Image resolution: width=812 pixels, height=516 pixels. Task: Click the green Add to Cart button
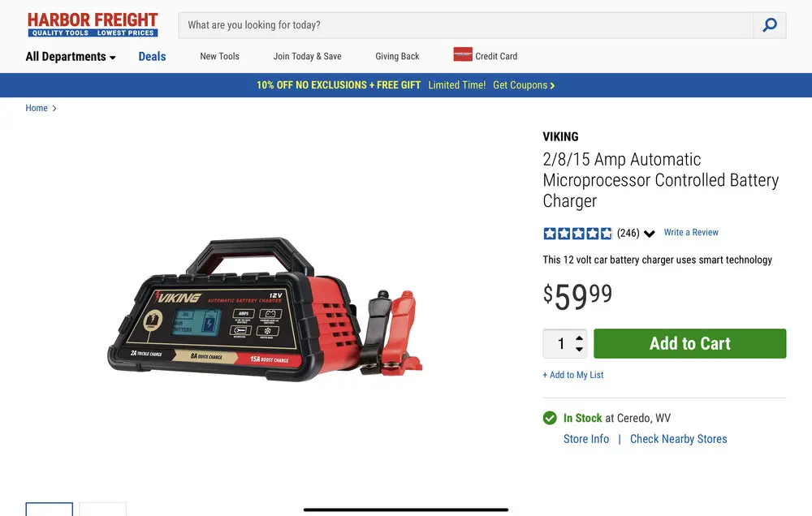coord(689,344)
